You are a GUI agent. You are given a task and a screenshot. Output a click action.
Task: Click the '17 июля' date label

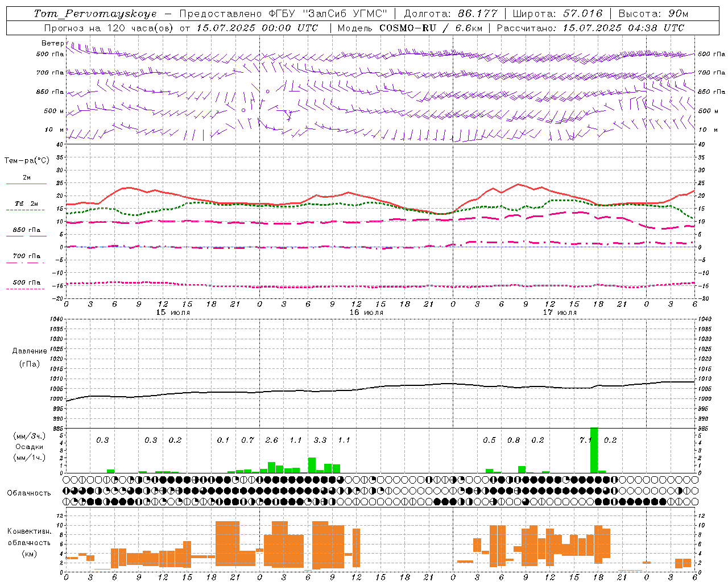pyautogui.click(x=560, y=313)
